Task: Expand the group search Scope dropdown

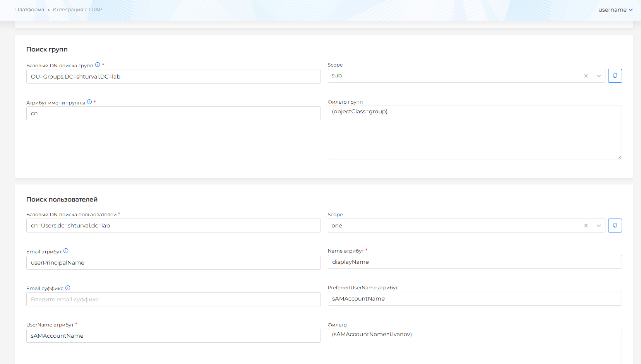Action: [598, 76]
